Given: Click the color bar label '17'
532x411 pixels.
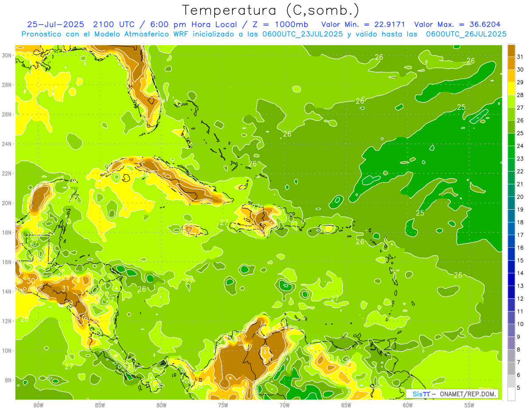Looking at the screenshot, I should [520, 235].
